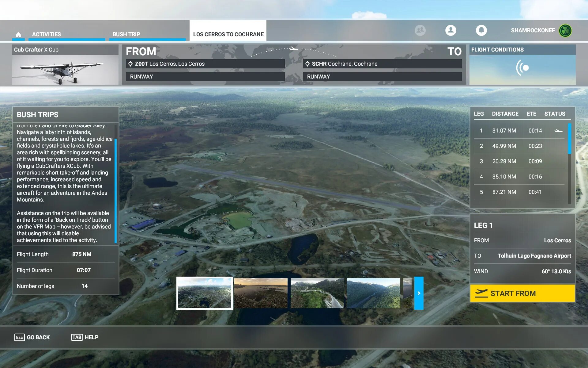The image size is (588, 368).
Task: Select the second sunset lake thumbnail
Action: pos(261,293)
